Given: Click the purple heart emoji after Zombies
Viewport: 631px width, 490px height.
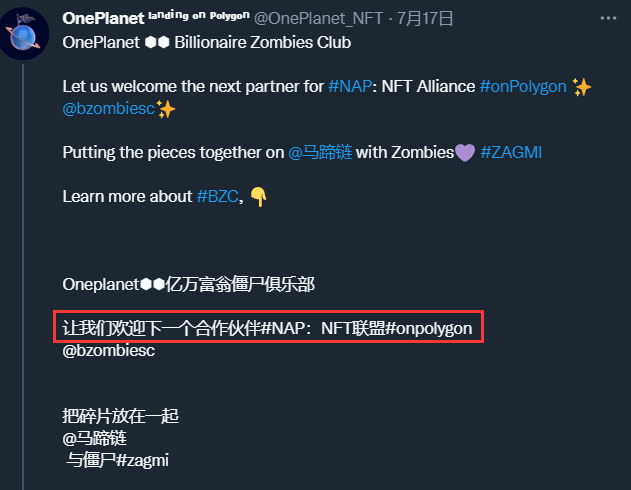Looking at the screenshot, I should pyautogui.click(x=465, y=153).
